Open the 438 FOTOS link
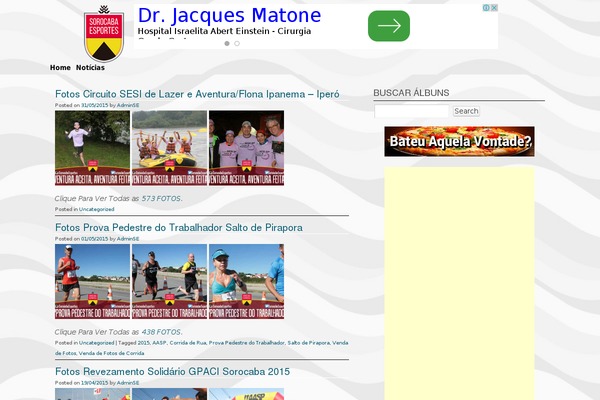This screenshot has width=600, height=400. (161, 332)
